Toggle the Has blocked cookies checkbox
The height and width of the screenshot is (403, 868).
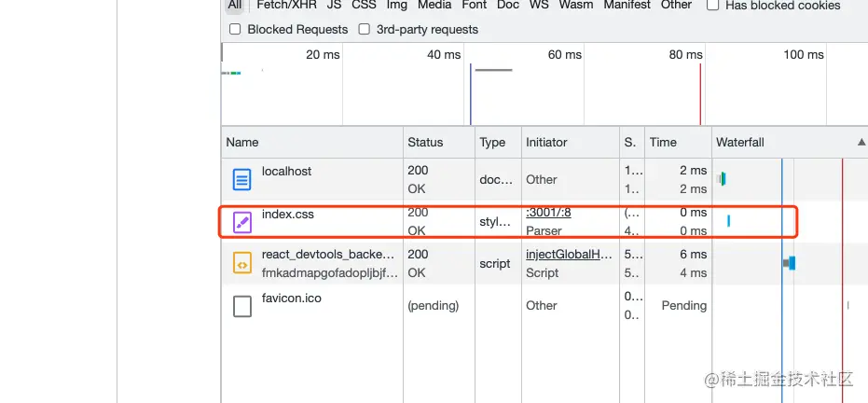pos(713,6)
